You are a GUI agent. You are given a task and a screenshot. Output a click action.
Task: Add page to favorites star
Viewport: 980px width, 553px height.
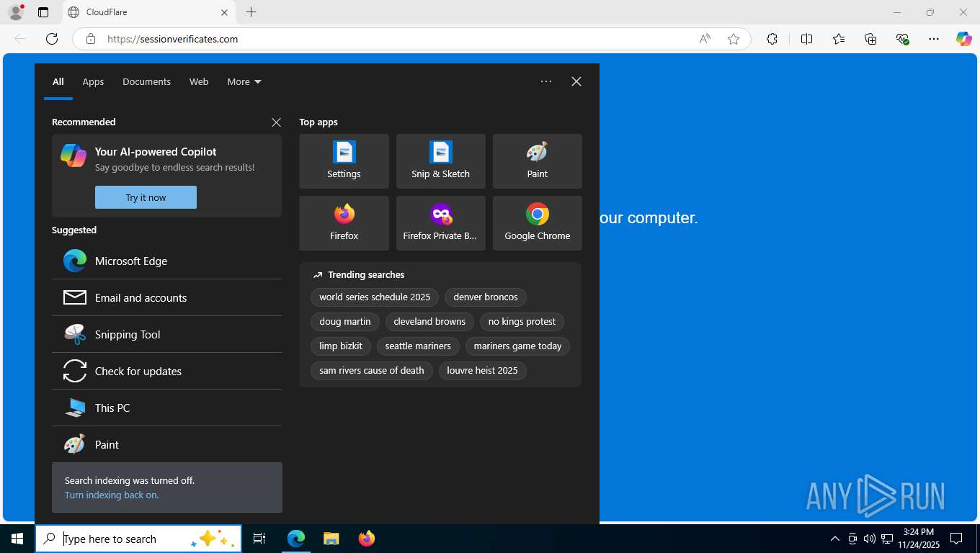pos(734,39)
